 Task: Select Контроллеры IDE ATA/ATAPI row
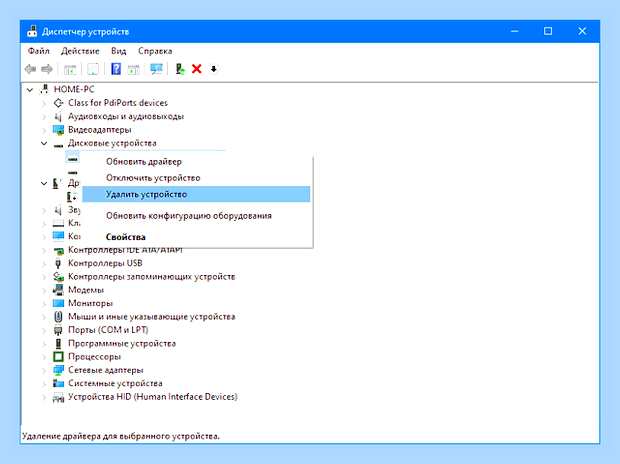click(x=125, y=250)
